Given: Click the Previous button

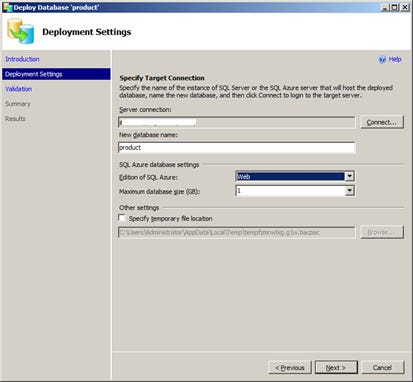Looking at the screenshot, I should [x=290, y=368].
